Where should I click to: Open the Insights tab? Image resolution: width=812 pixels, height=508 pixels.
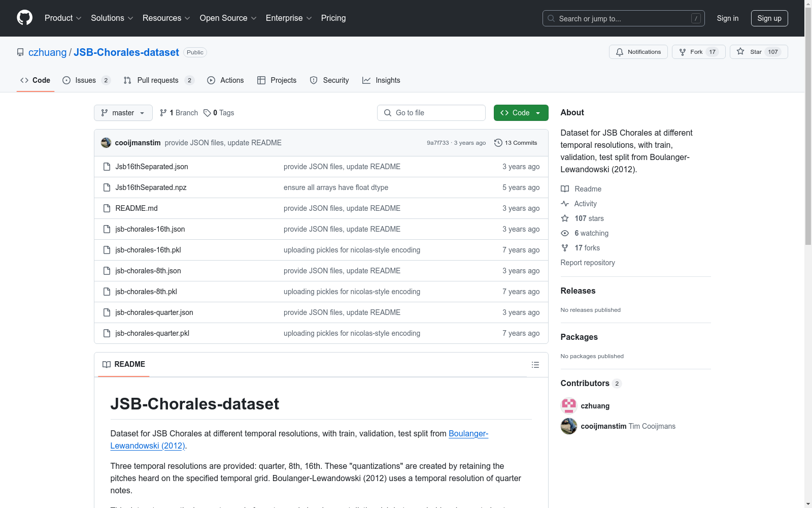click(381, 80)
